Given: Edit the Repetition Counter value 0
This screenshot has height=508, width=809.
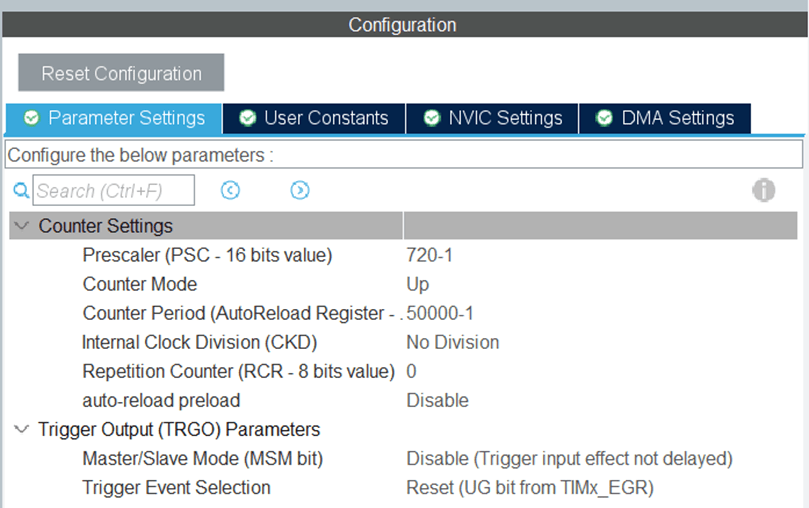Looking at the screenshot, I should 412,371.
